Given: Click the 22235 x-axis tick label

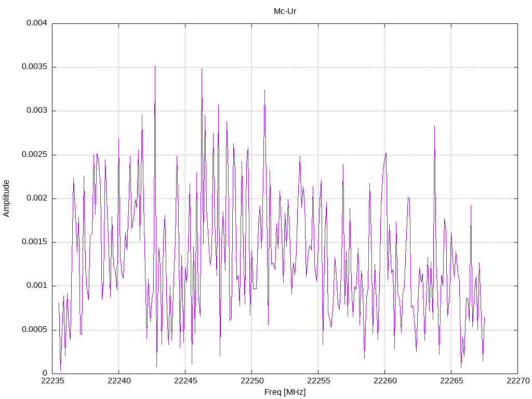Looking at the screenshot, I should [52, 381].
